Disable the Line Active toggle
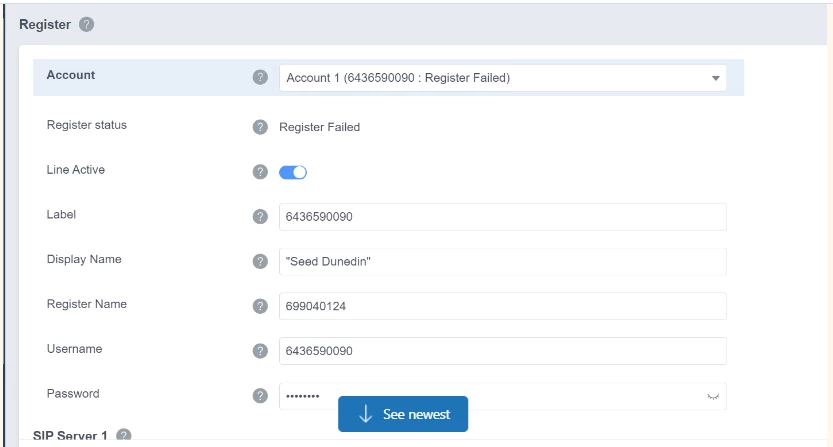 tap(293, 172)
